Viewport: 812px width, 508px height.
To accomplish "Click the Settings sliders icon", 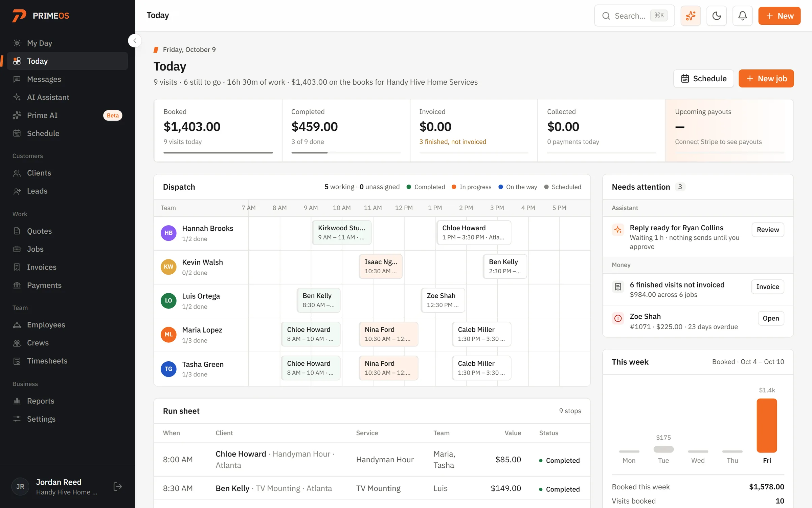I will [17, 419].
